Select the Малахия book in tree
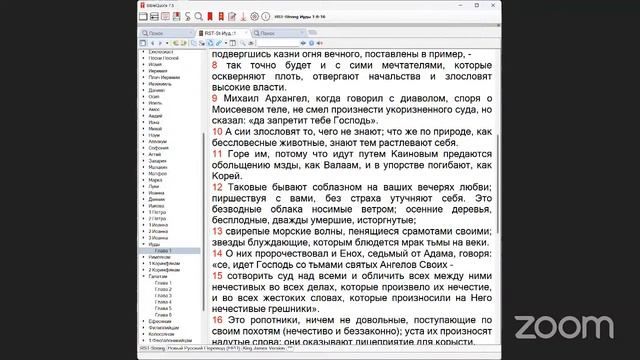The width and height of the screenshot is (640, 360). pos(158,167)
